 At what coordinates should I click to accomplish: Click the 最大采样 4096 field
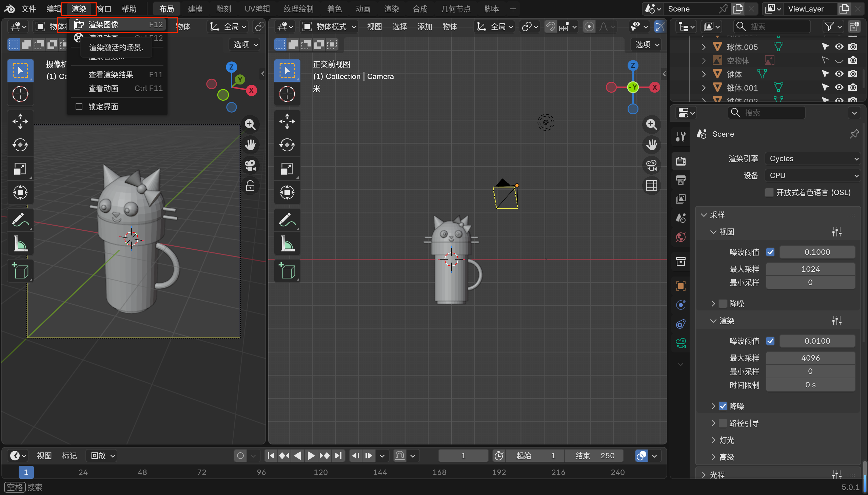click(x=810, y=358)
